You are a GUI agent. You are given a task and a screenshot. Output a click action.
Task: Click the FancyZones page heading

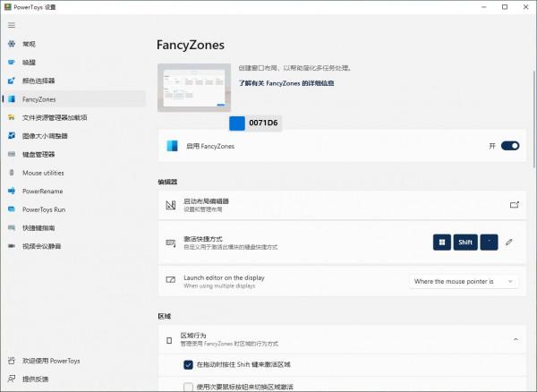tap(191, 45)
